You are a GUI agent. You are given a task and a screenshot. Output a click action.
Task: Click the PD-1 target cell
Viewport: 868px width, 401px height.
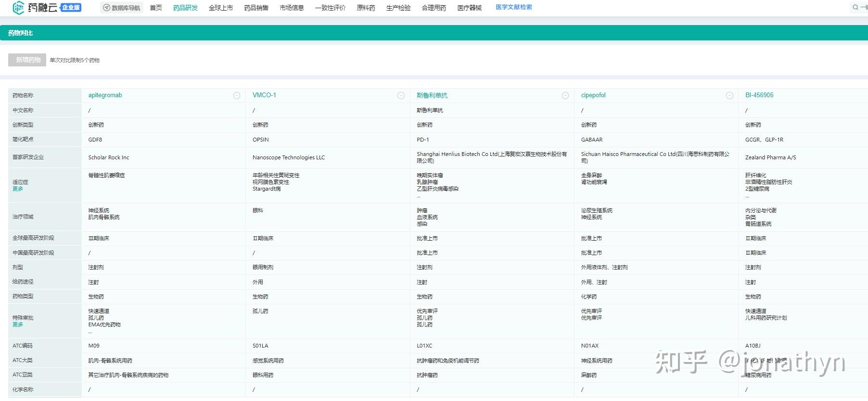[x=423, y=140]
